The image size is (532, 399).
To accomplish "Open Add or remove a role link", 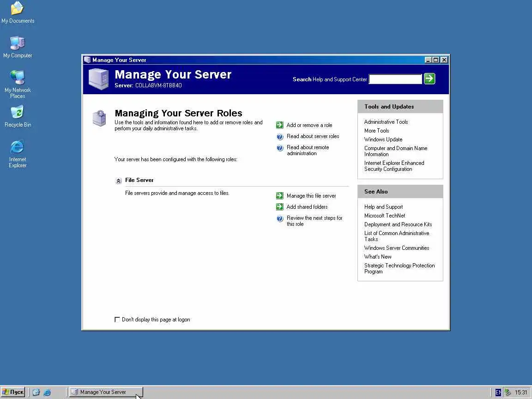I will 309,125.
